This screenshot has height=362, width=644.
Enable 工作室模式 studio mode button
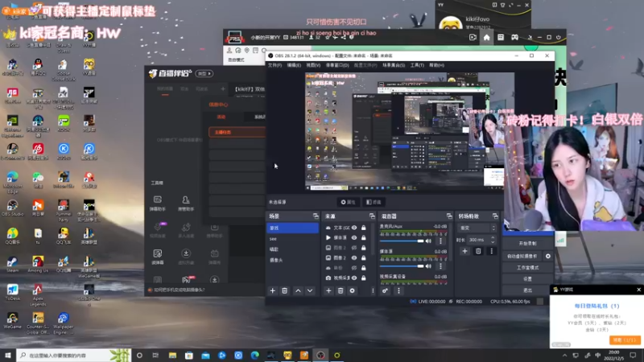[528, 268]
